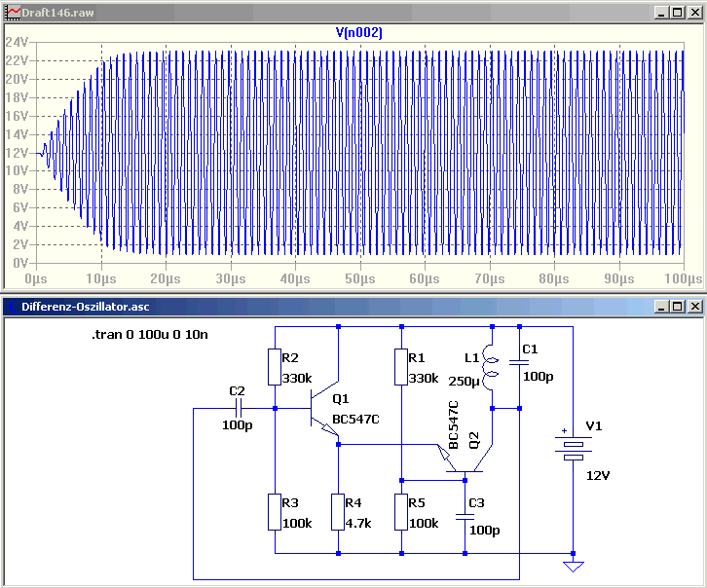Select capacitor C2 symbol
Viewport: 707px width, 588px height.
pos(239,409)
